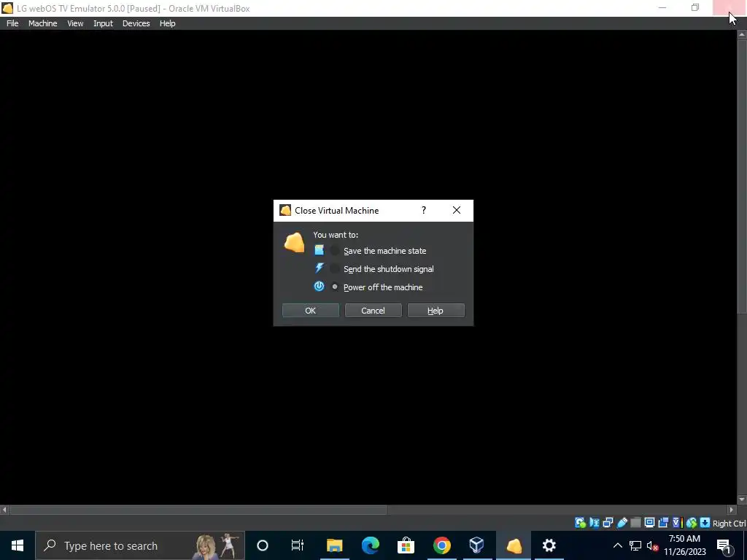Click the Cancel button

(x=373, y=311)
